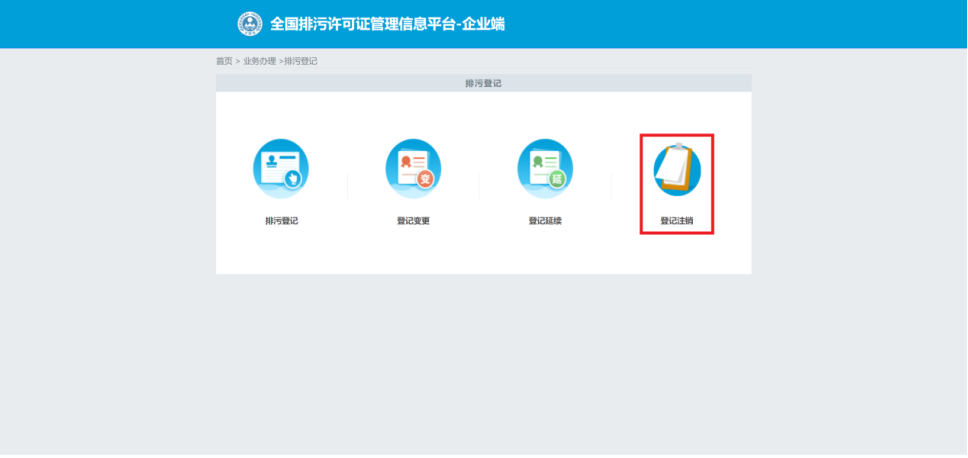
Task: Click the green 延 badge on icon
Action: coord(557,180)
